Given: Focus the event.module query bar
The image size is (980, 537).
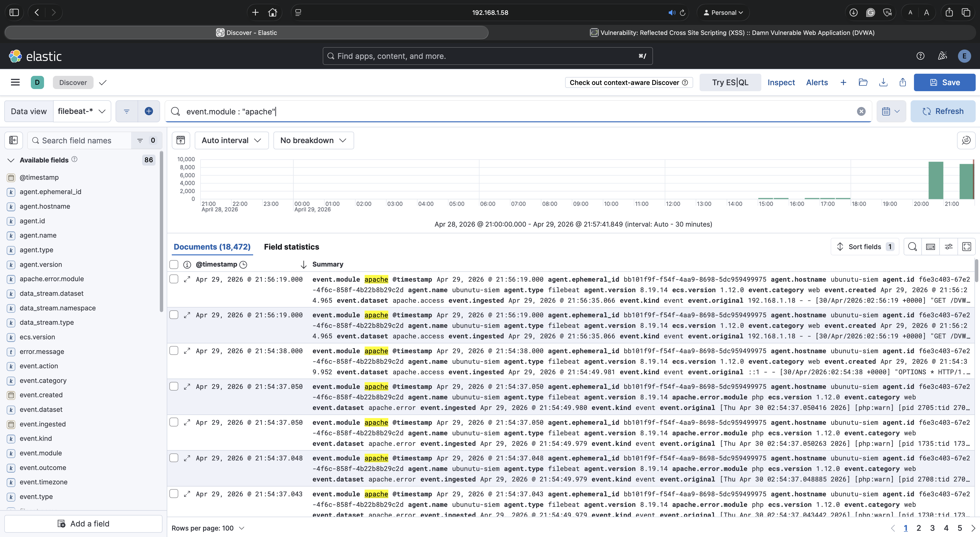Looking at the screenshot, I should pyautogui.click(x=518, y=111).
